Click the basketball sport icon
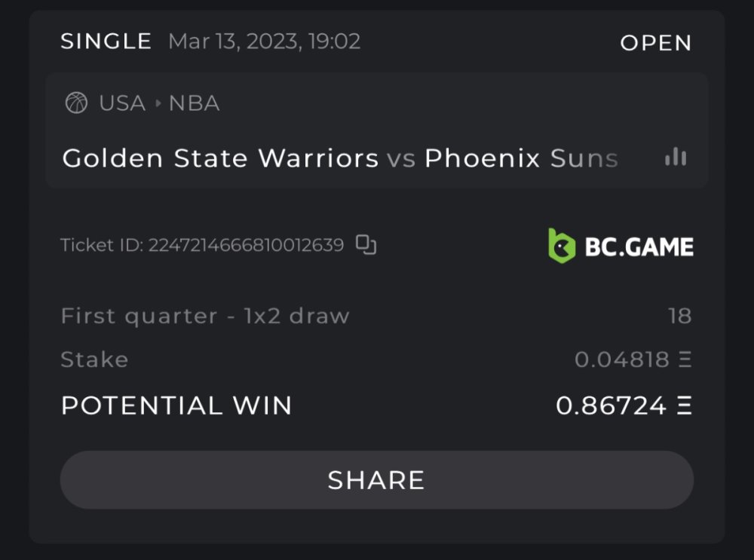The width and height of the screenshot is (754, 560). 76,103
